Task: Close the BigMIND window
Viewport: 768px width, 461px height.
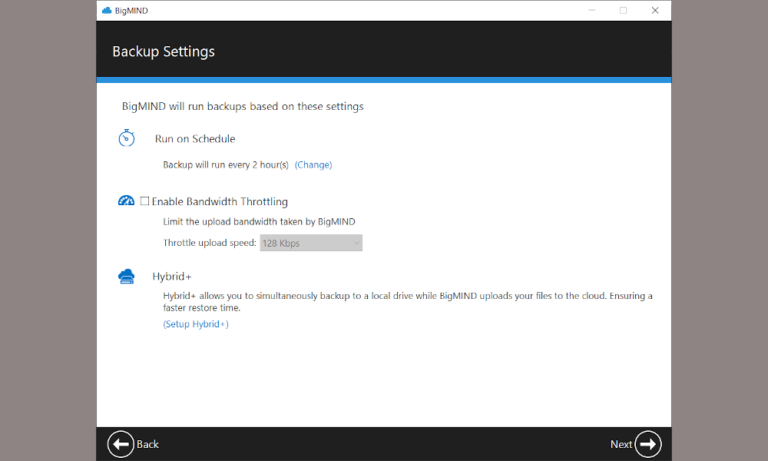Action: (x=655, y=10)
